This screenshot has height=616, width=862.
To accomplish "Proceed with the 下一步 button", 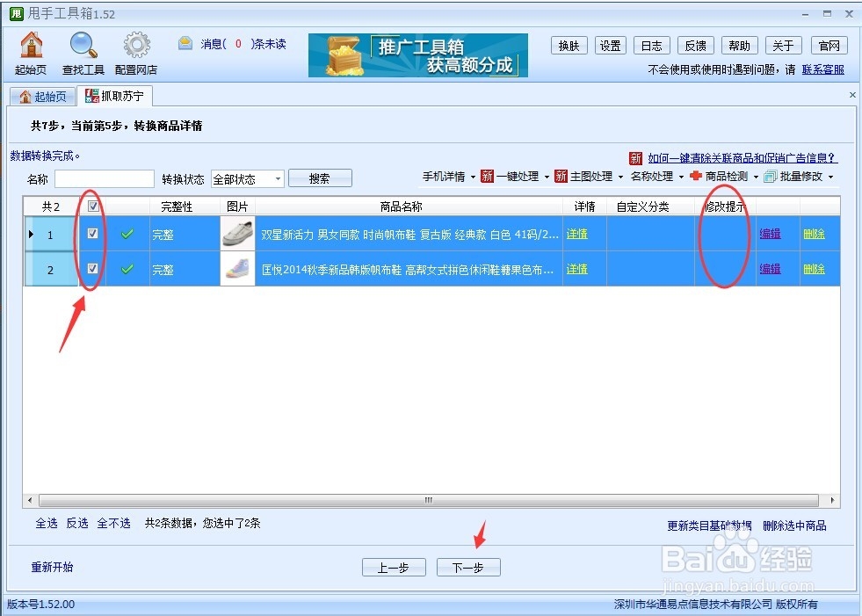I will click(468, 568).
